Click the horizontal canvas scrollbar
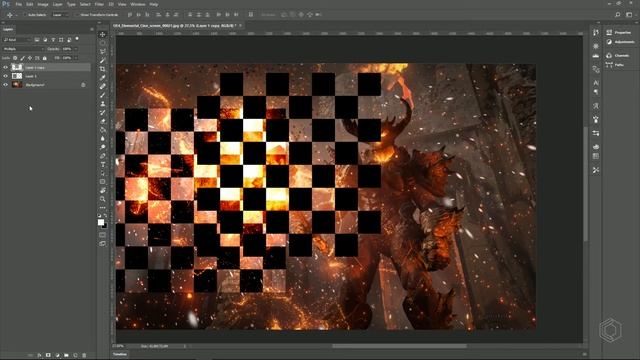The image size is (640, 360). pyautogui.click(x=399, y=346)
